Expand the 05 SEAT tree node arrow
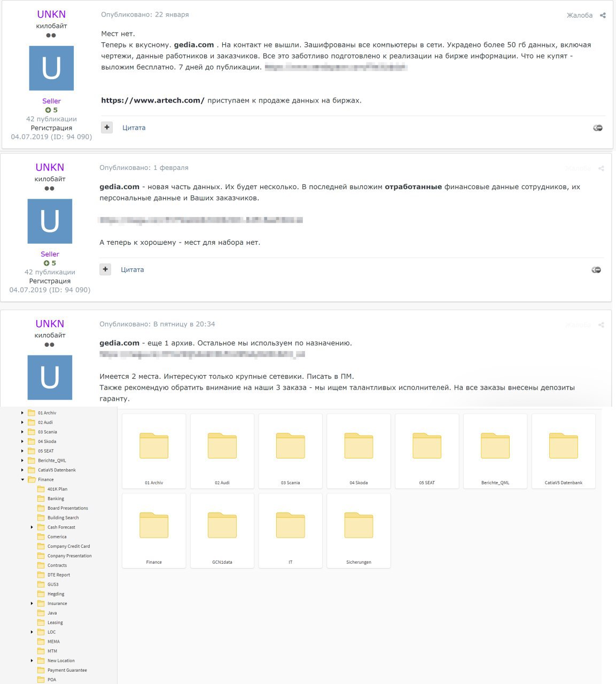The width and height of the screenshot is (616, 684). point(22,451)
